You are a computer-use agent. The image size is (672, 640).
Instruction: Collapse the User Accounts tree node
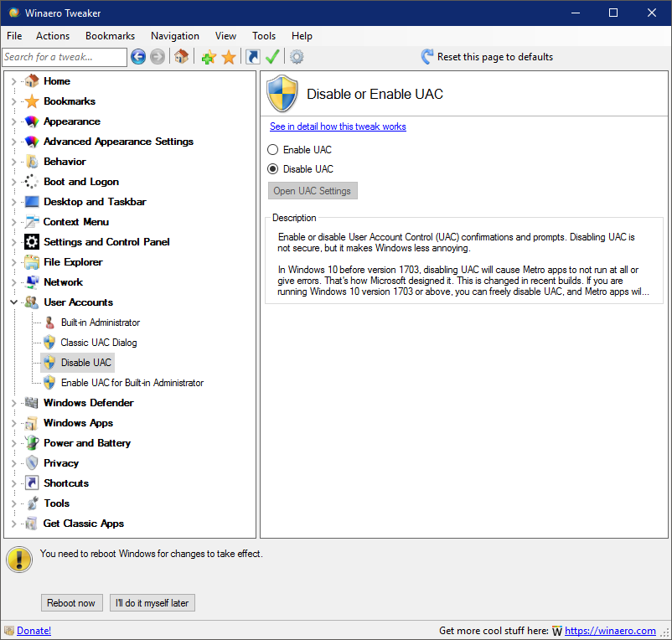click(13, 302)
